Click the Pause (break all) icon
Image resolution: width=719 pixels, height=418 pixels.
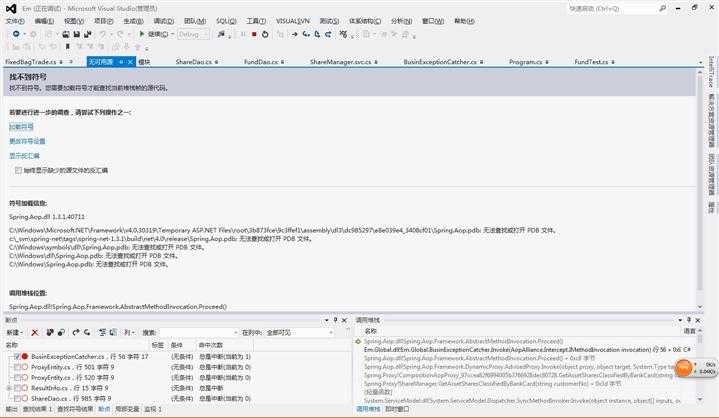tap(243, 34)
